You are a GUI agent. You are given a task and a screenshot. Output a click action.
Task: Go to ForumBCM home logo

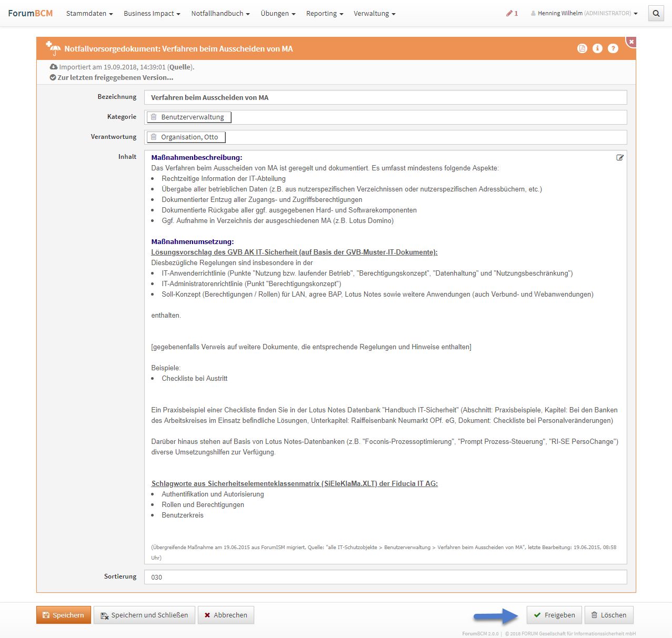click(31, 13)
